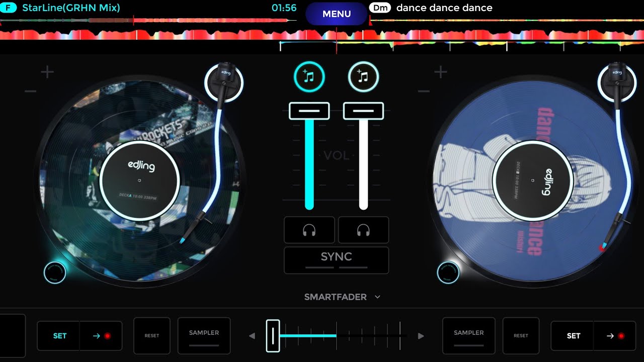Viewport: 644px width, 362px height.
Task: Click the left deck volume fader handle
Action: click(309, 111)
